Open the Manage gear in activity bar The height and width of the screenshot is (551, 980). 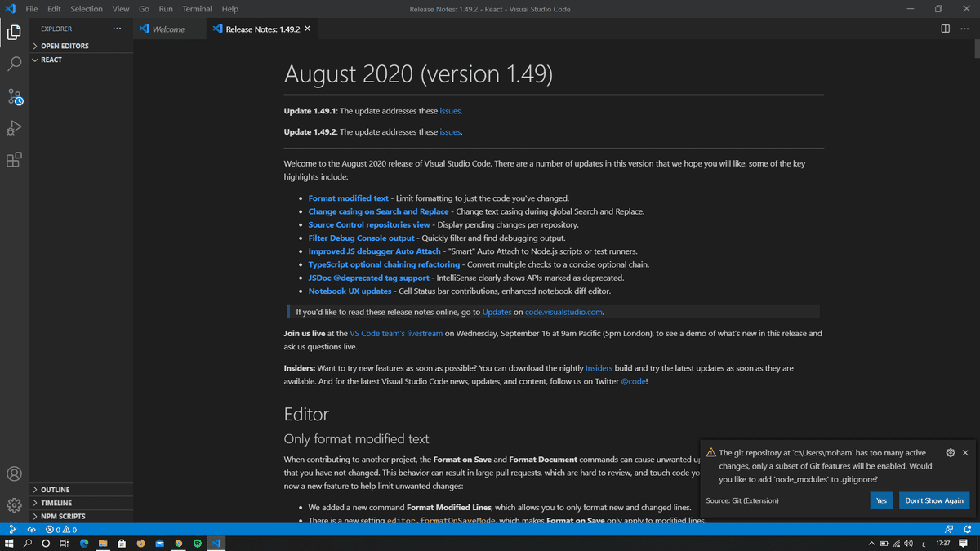tap(14, 505)
